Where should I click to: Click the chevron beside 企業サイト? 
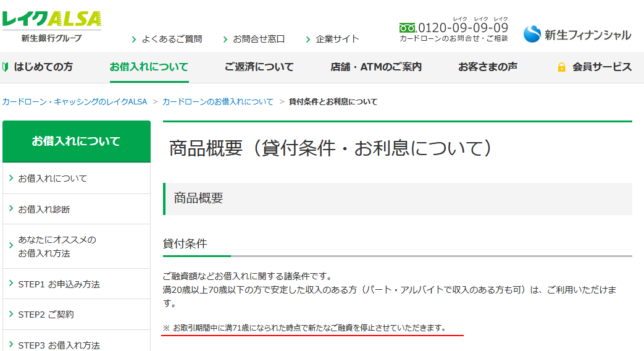308,40
